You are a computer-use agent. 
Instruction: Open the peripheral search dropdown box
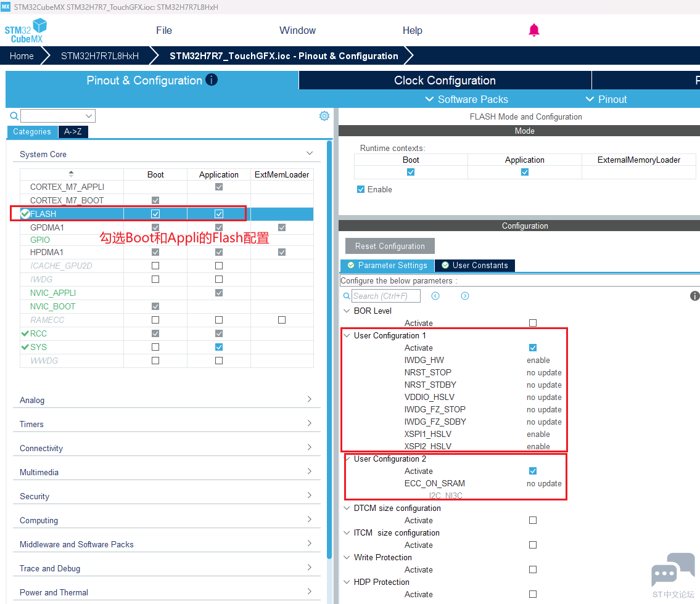[x=58, y=116]
